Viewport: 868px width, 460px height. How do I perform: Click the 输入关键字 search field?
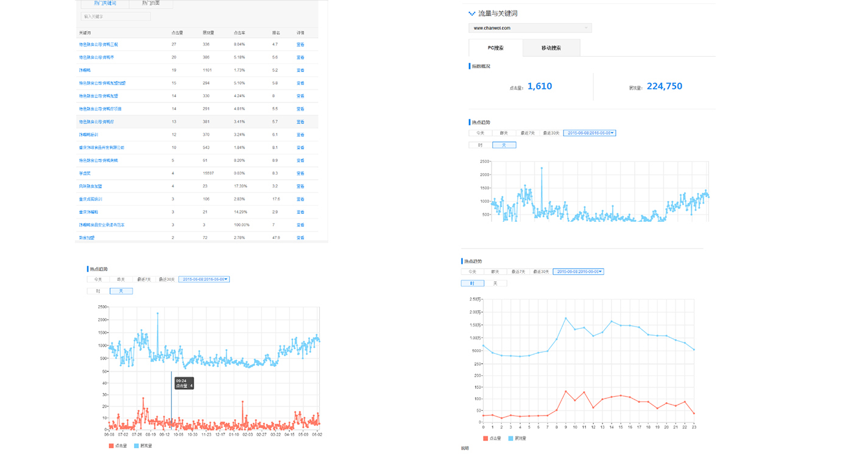115,16
